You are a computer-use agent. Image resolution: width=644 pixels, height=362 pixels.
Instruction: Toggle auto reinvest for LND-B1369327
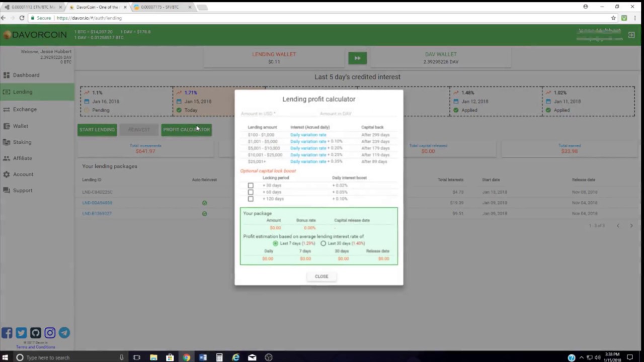[x=204, y=213]
